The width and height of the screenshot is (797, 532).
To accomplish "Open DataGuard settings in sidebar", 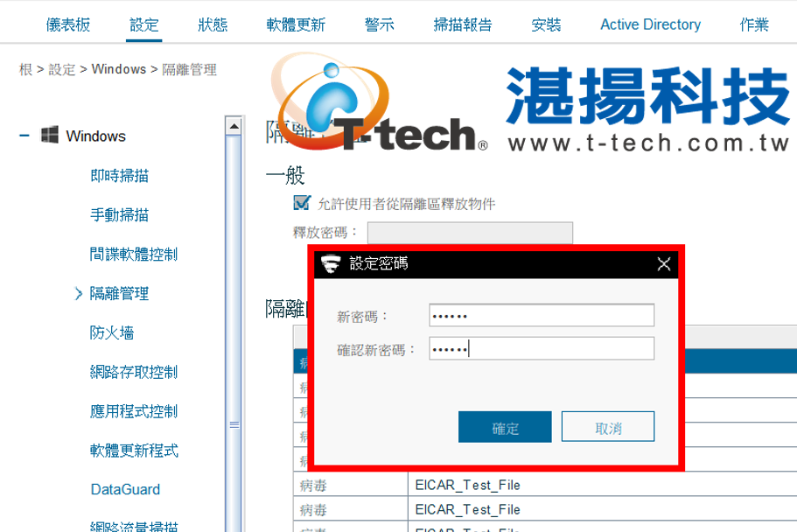I will coord(126,489).
